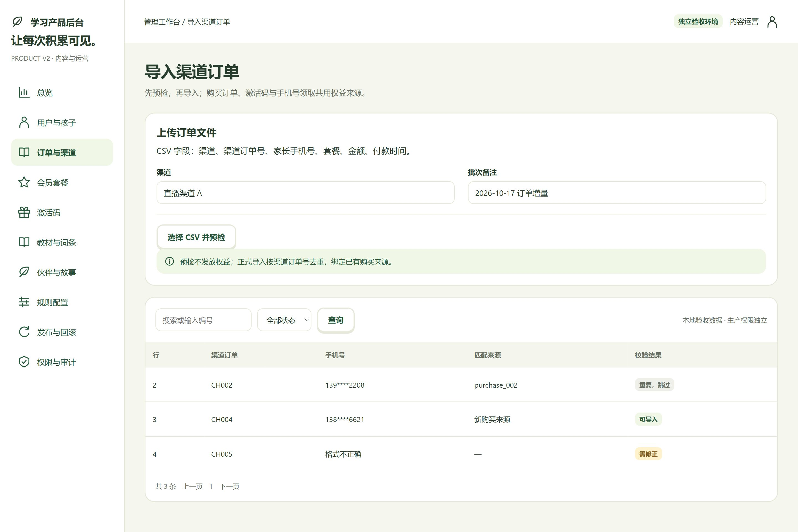This screenshot has height=532, width=798.
Task: Click the sliders icon for 规则配置
Action: pyautogui.click(x=24, y=302)
